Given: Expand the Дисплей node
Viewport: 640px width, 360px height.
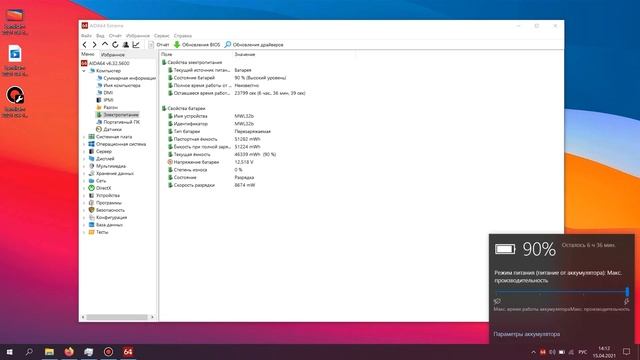Looking at the screenshot, I should 84,159.
